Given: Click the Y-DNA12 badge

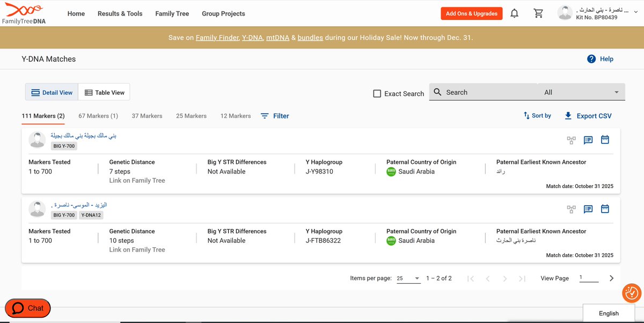Looking at the screenshot, I should coord(91,215).
